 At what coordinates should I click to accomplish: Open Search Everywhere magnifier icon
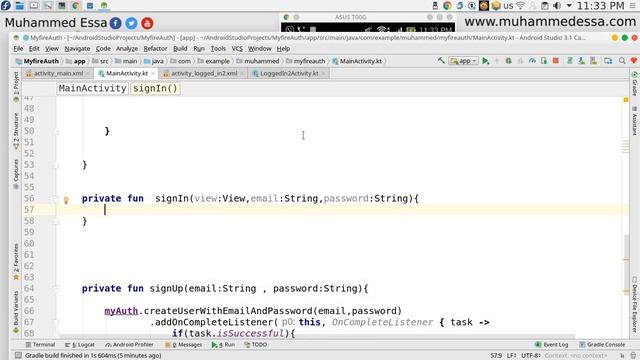(622, 61)
